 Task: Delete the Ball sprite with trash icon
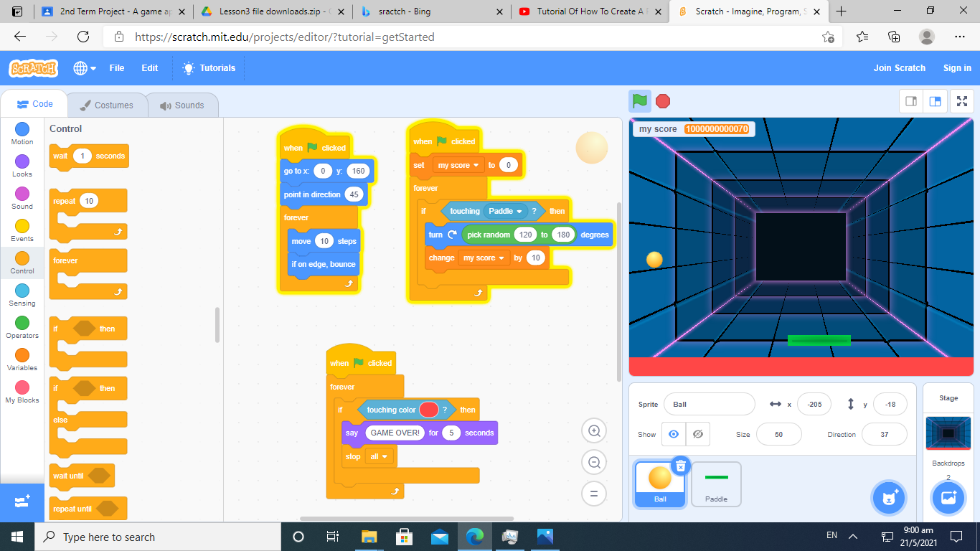coord(681,466)
